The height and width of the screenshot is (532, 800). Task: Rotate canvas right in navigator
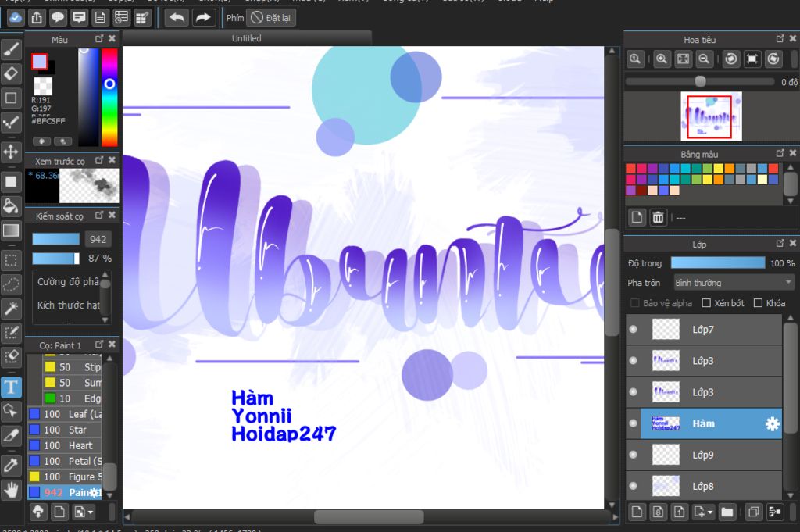773,59
